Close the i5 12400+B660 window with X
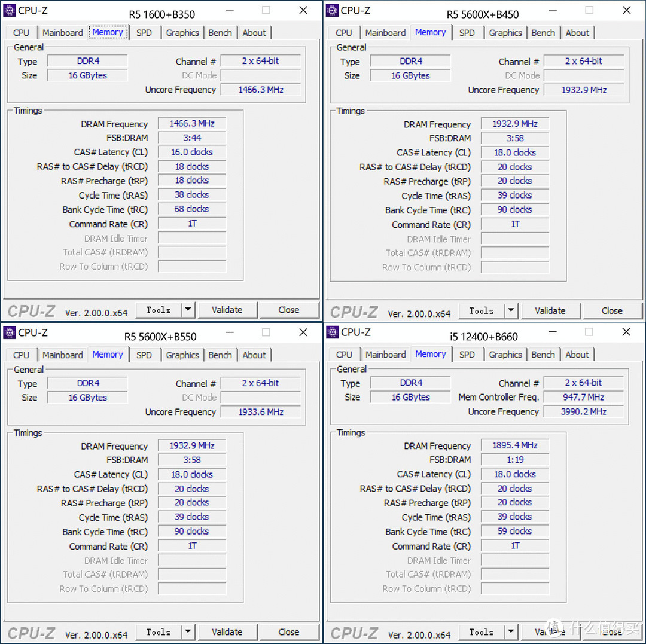This screenshot has width=646, height=644. point(626,332)
